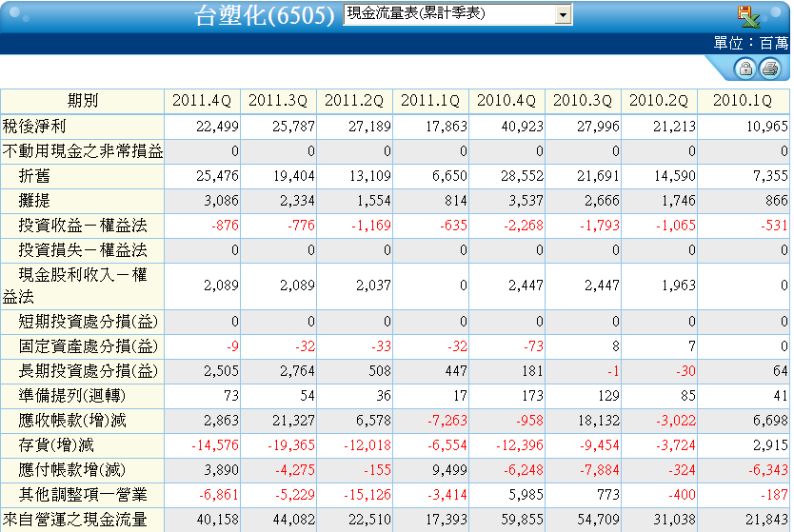Click the 28,552 depreciation value

[522, 176]
